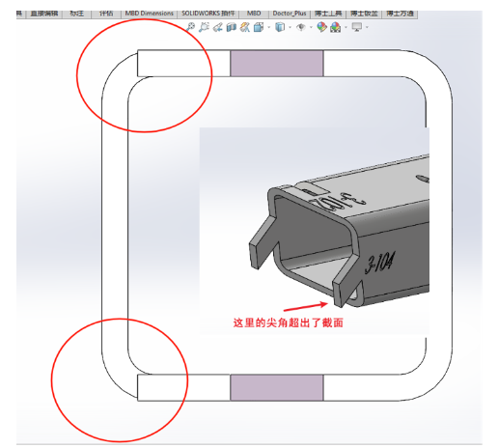Viewport: 498px width, 448px height.
Task: Click the Previous View icon
Action: [218, 27]
